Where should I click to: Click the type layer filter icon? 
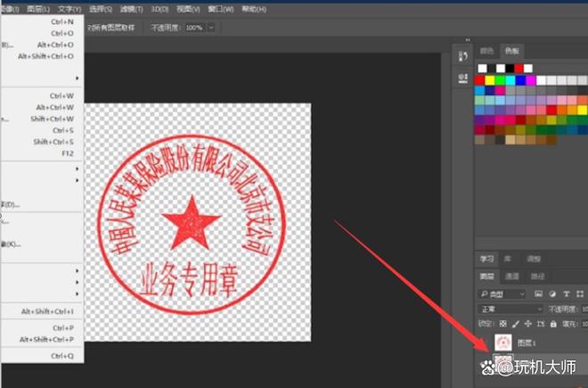pyautogui.click(x=566, y=293)
